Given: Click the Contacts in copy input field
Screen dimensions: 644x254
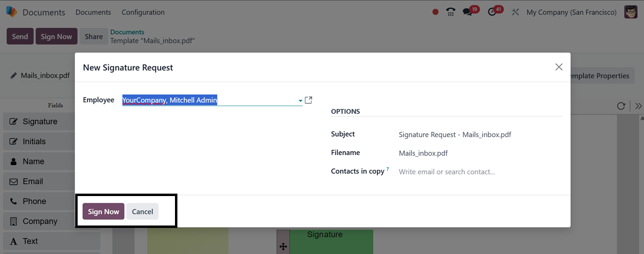Looking at the screenshot, I should click(x=477, y=171).
